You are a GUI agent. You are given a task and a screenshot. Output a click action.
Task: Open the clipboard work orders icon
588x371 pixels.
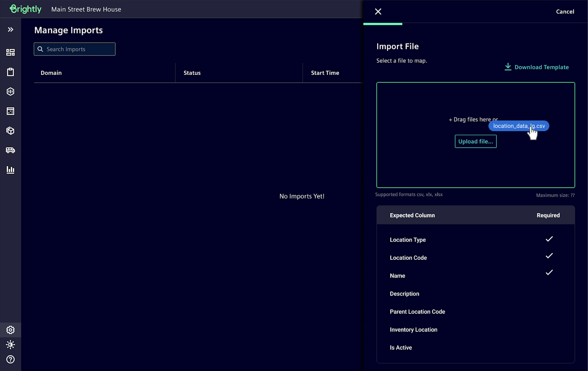point(10,72)
